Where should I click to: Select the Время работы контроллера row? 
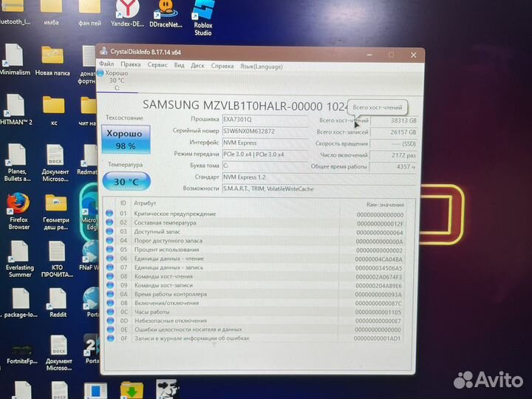point(254,294)
